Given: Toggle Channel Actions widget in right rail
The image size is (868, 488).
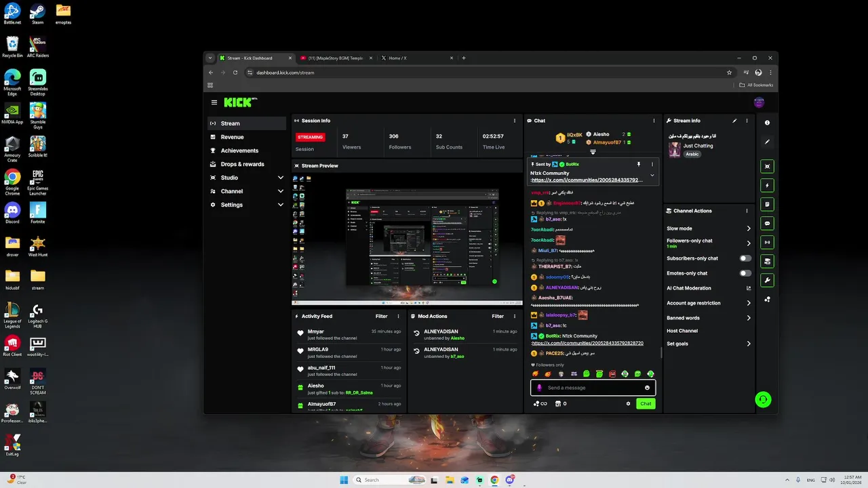Looking at the screenshot, I should coord(768,261).
